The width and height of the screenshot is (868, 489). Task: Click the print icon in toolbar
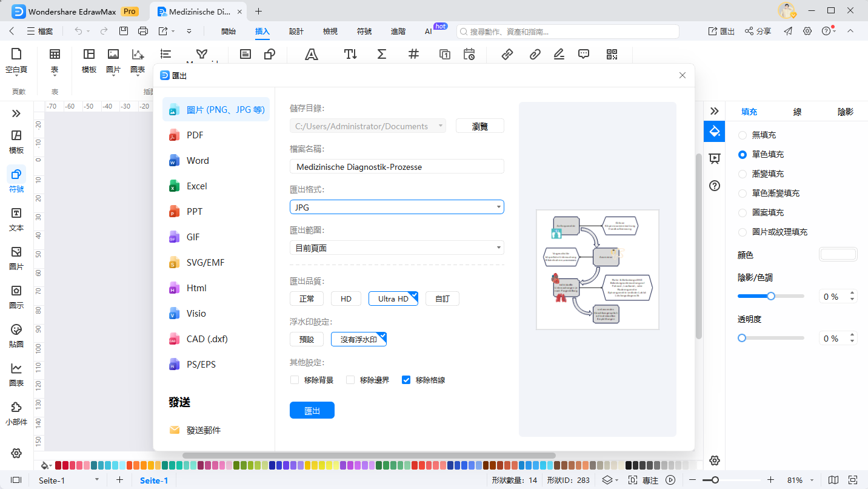pyautogui.click(x=143, y=32)
